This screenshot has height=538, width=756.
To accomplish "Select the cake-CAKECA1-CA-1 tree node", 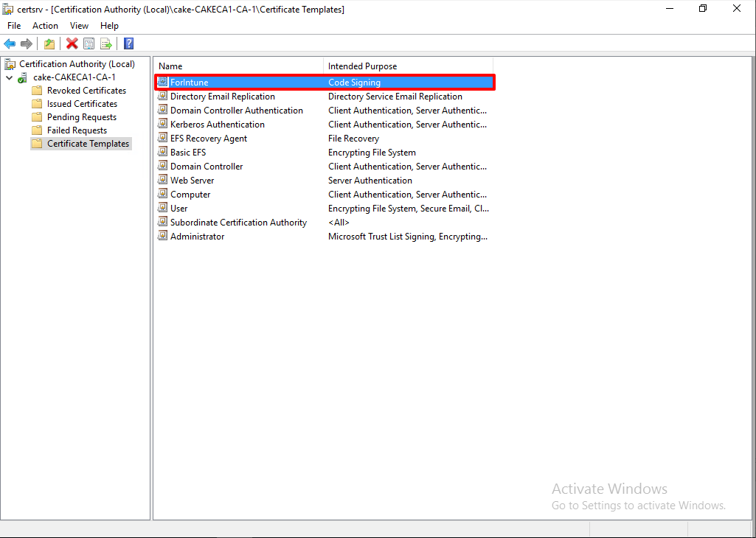I will (74, 77).
